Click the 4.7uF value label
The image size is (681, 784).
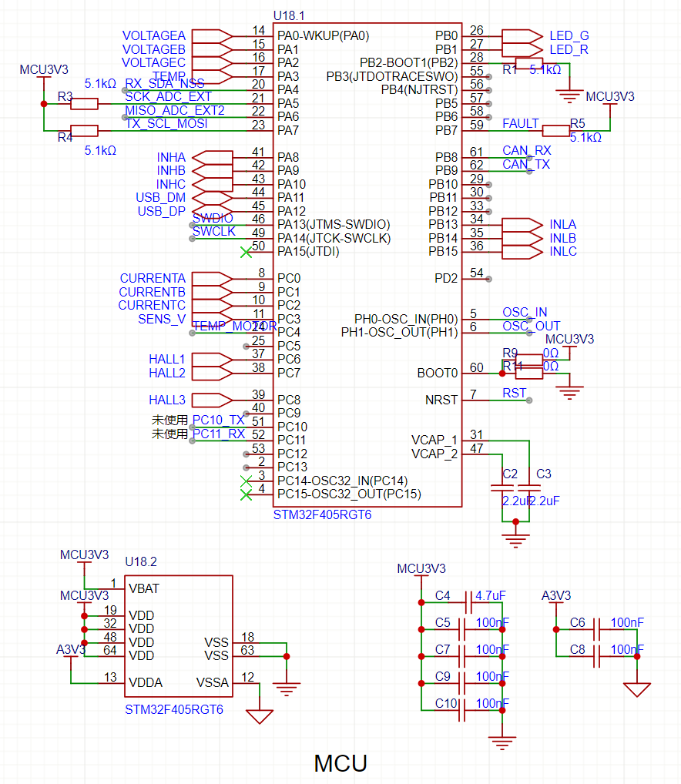click(x=491, y=596)
